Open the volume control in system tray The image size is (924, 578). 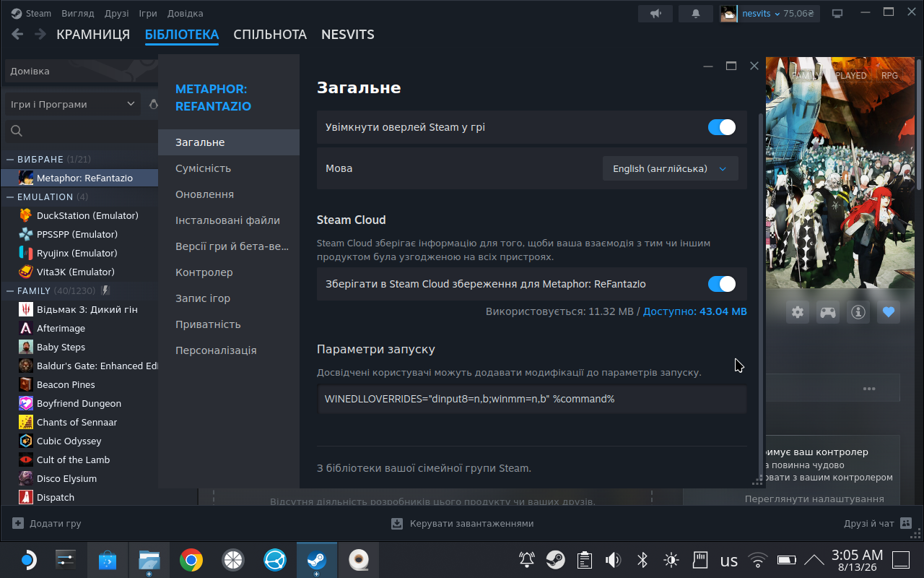coord(613,560)
